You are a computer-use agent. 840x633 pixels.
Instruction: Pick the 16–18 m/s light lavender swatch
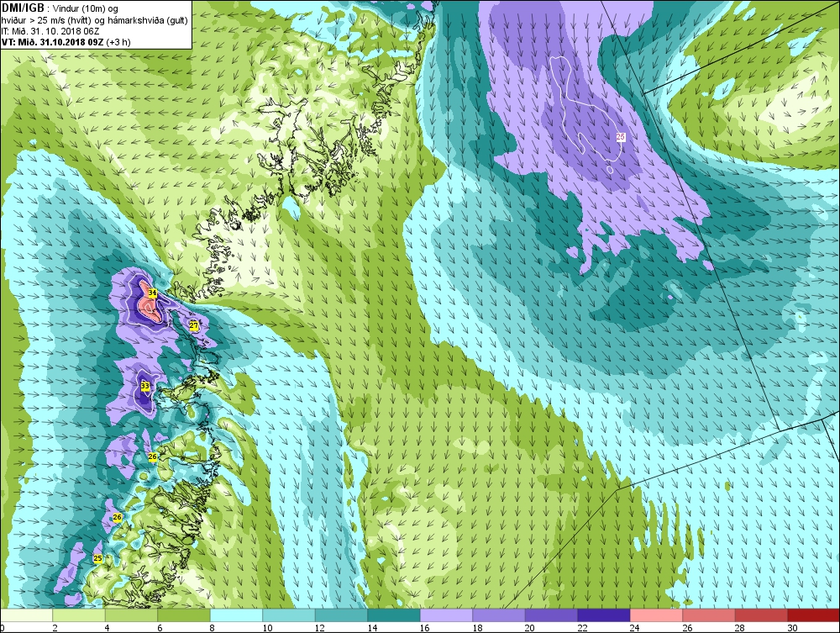[x=447, y=615]
